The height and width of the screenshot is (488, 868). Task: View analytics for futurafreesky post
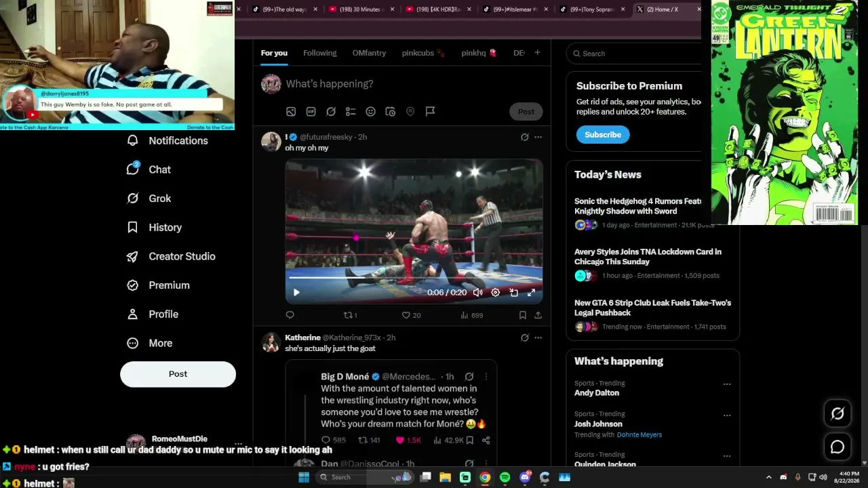(x=471, y=315)
